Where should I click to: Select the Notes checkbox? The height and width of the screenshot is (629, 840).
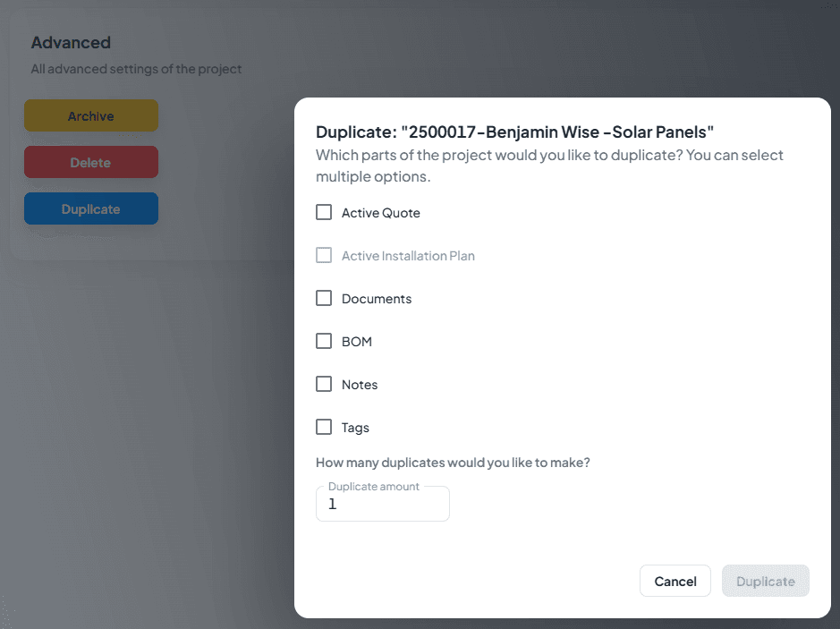coord(324,385)
